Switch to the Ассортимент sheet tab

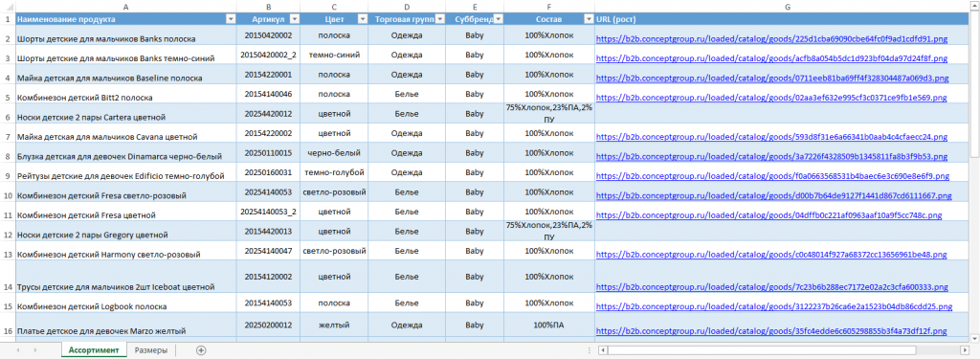click(x=93, y=350)
